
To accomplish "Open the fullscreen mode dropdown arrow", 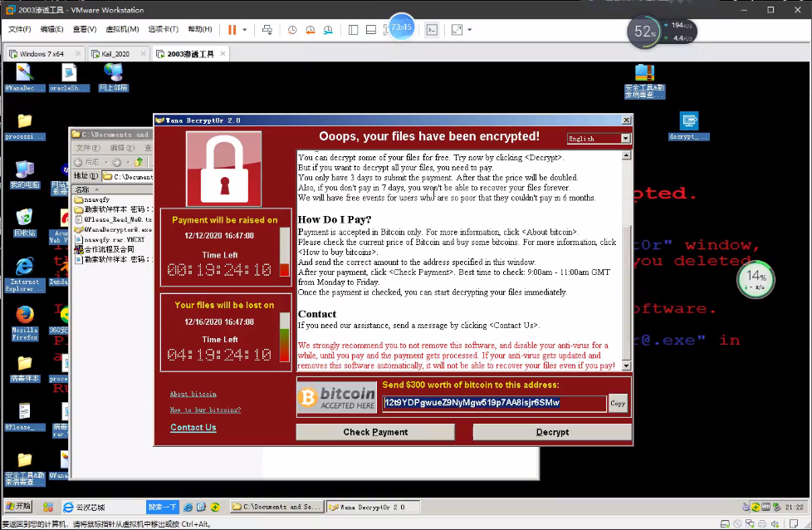I will pos(469,30).
